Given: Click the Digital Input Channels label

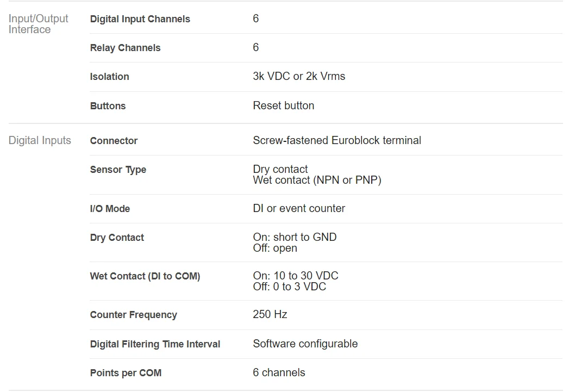Looking at the screenshot, I should [x=140, y=19].
